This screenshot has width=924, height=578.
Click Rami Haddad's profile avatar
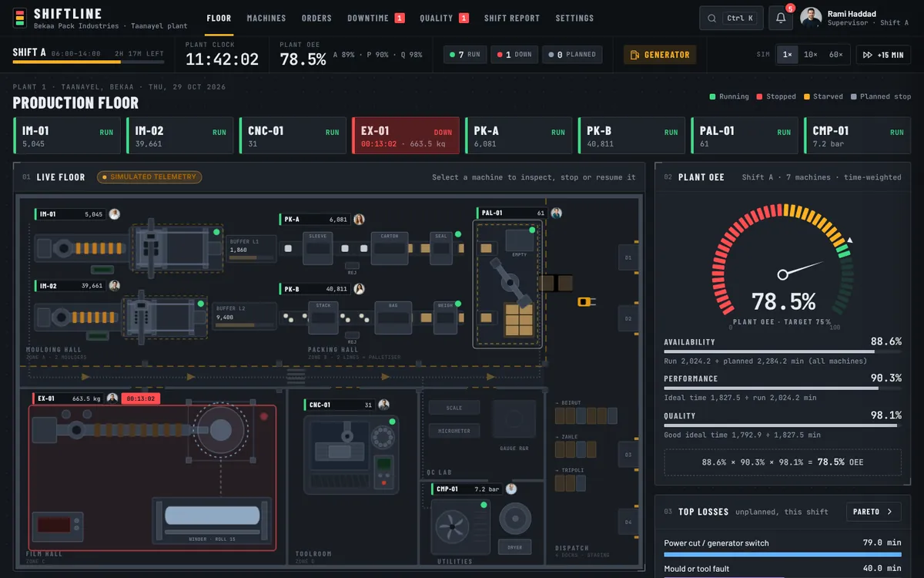click(x=811, y=18)
